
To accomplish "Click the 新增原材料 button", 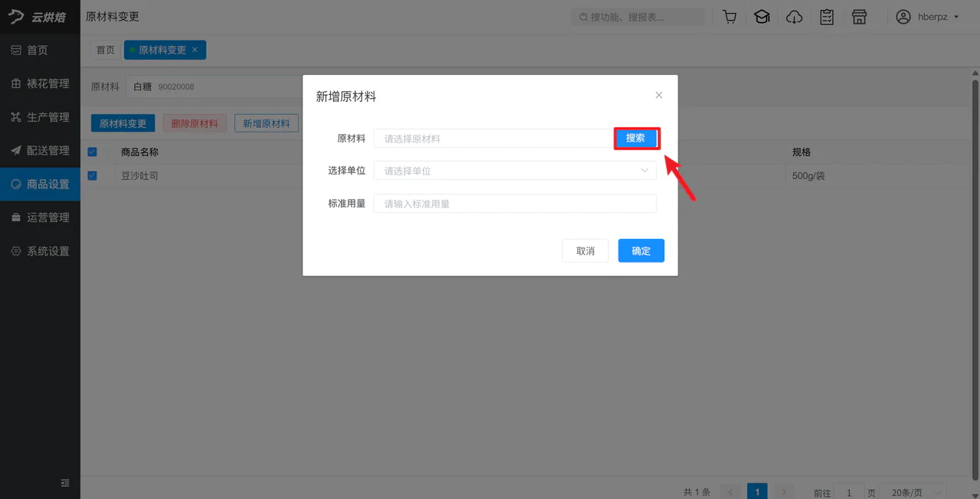I will [266, 123].
